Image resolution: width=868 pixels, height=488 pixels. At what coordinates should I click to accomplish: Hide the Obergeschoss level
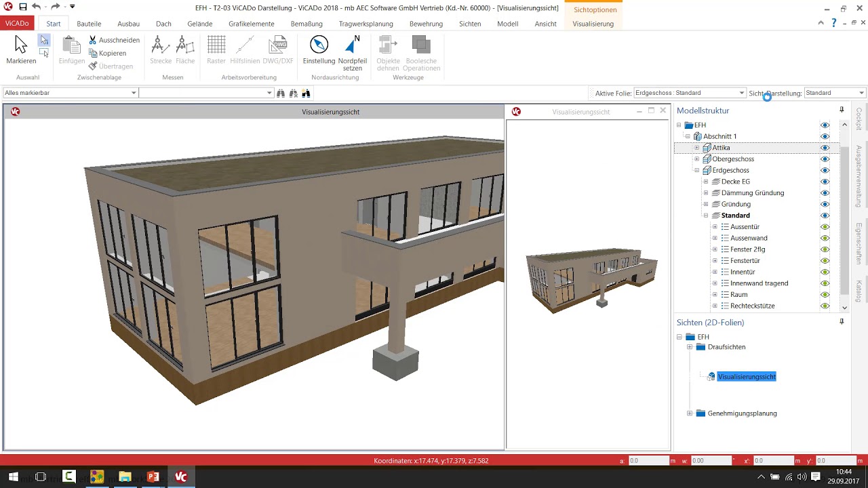tap(825, 159)
